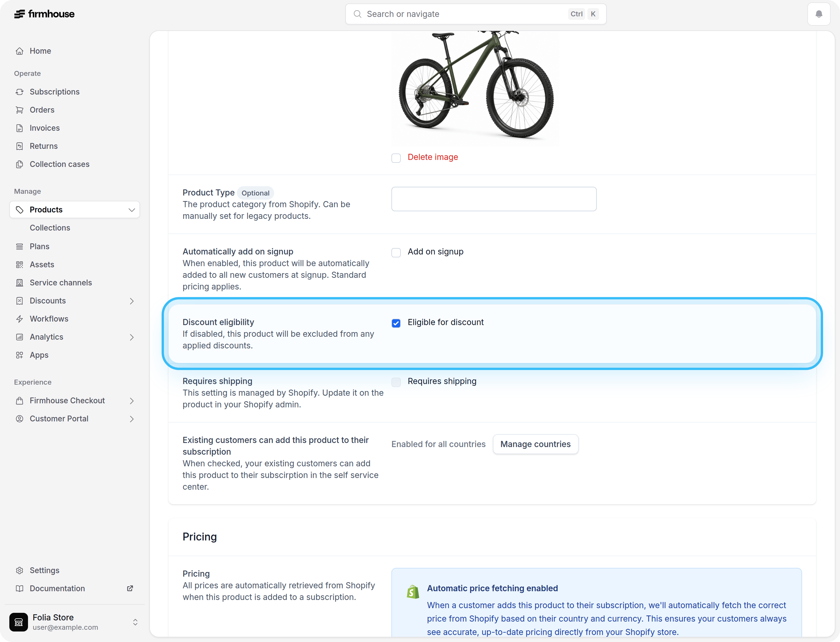Screen dimensions: 840x642
Task: Click the red Delete image label
Action: (x=433, y=157)
